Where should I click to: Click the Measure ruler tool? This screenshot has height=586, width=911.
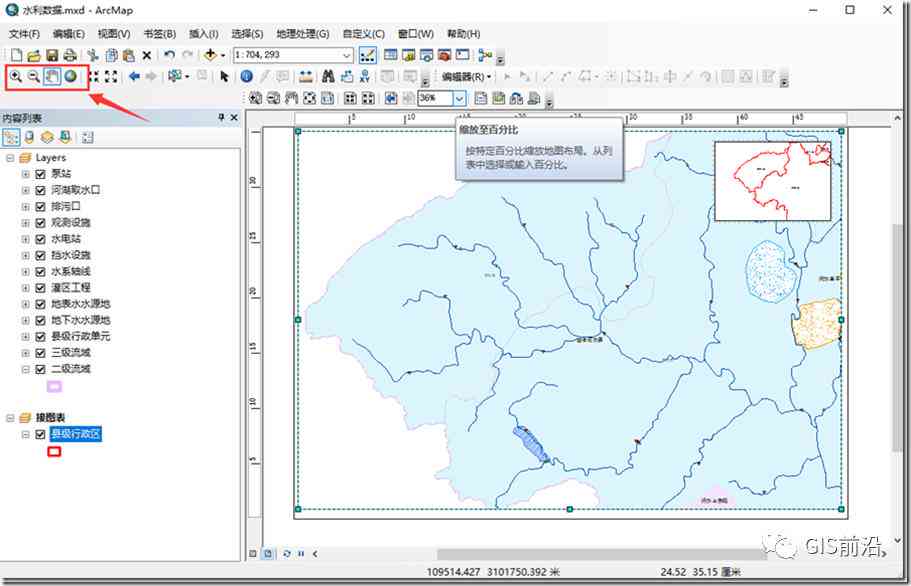306,76
